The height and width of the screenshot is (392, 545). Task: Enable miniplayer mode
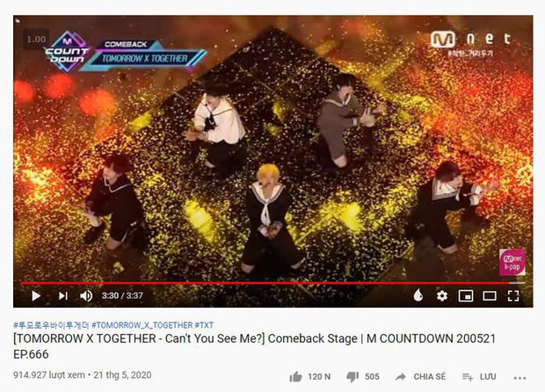pyautogui.click(x=466, y=295)
